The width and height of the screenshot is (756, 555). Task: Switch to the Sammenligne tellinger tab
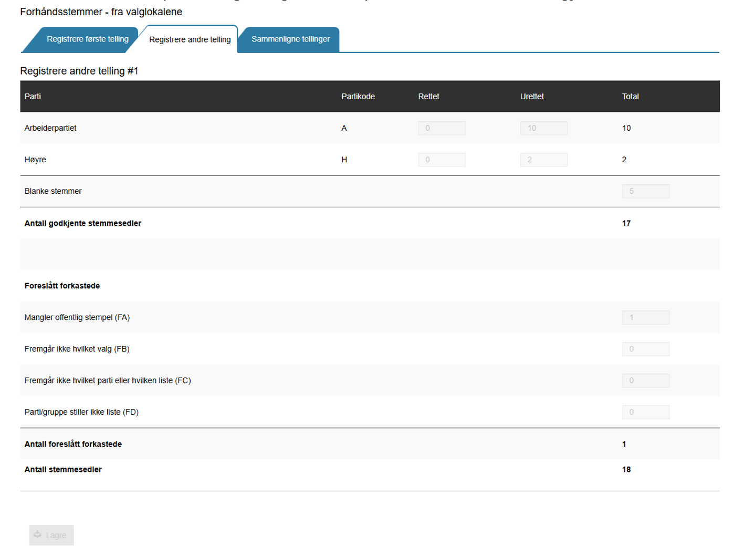pyautogui.click(x=290, y=39)
